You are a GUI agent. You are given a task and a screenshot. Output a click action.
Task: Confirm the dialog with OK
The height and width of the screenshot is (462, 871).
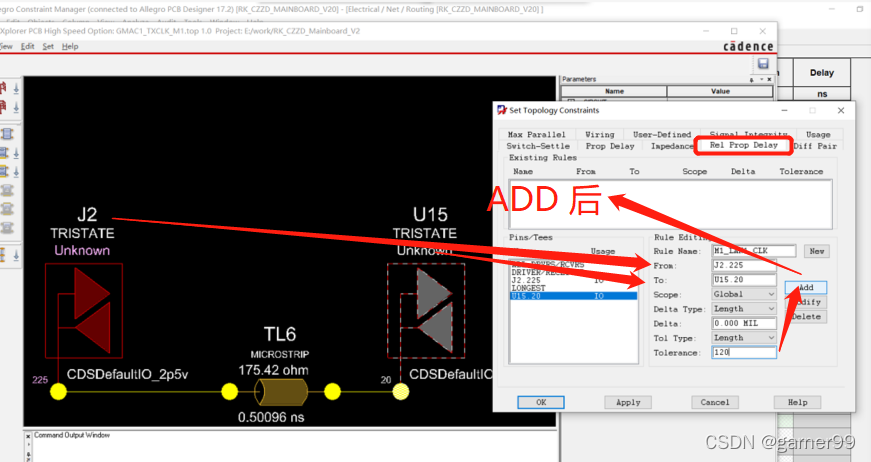click(542, 402)
